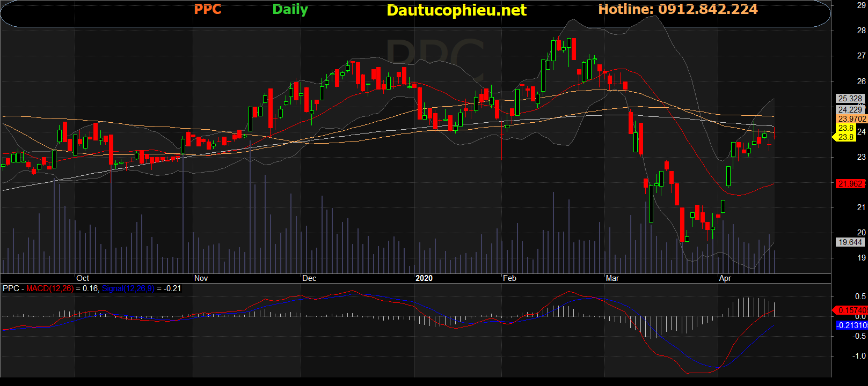Screen dimensions: 868x386
Task: Click the blue signal value tag -0.2131
Action: click(x=851, y=325)
